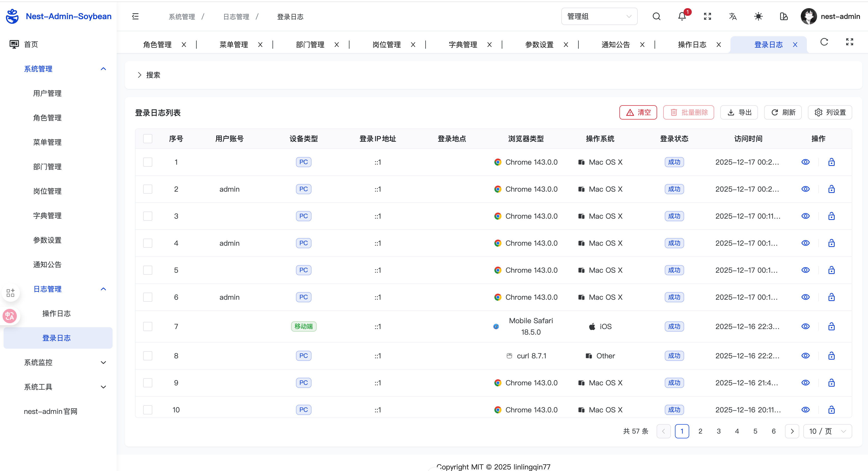This screenshot has width=868, height=471.
Task: View details with the eye icon in row 2
Action: pyautogui.click(x=805, y=189)
